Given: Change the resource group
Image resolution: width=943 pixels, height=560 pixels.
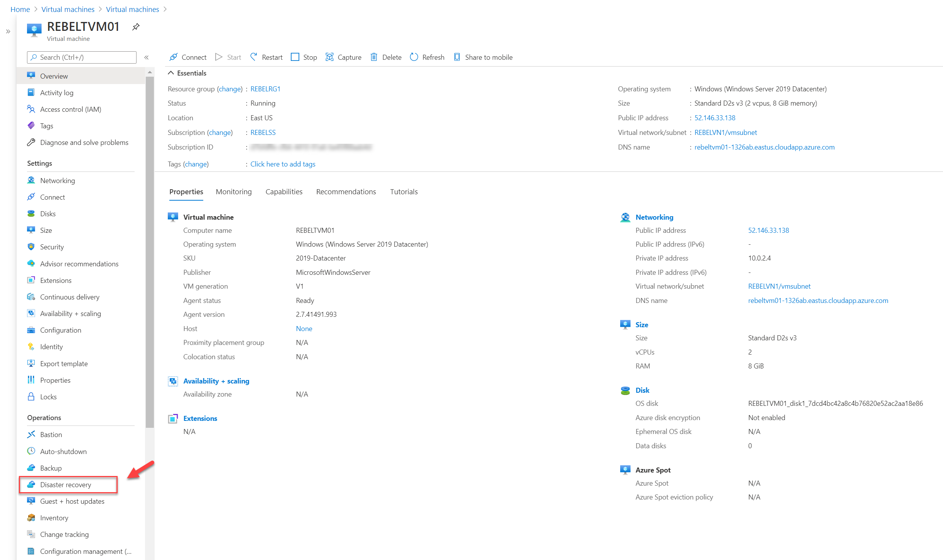Looking at the screenshot, I should pos(230,89).
